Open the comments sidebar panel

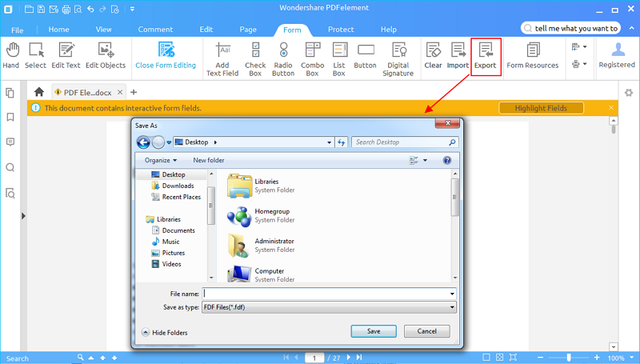pyautogui.click(x=10, y=142)
